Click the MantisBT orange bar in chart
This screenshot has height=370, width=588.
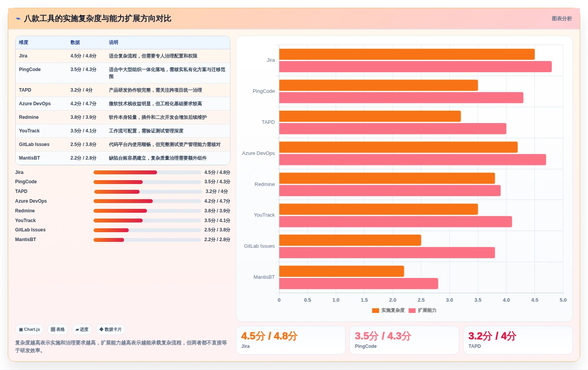[x=342, y=271]
